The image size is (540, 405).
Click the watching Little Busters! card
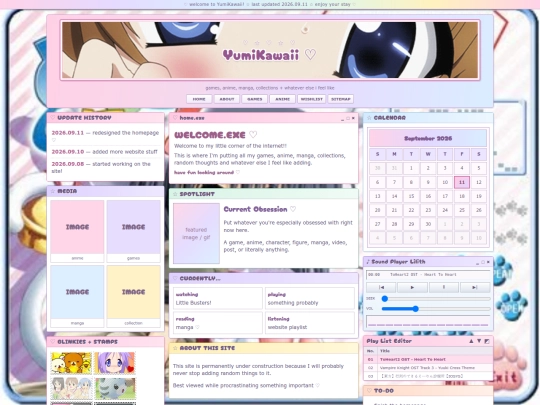click(x=218, y=299)
